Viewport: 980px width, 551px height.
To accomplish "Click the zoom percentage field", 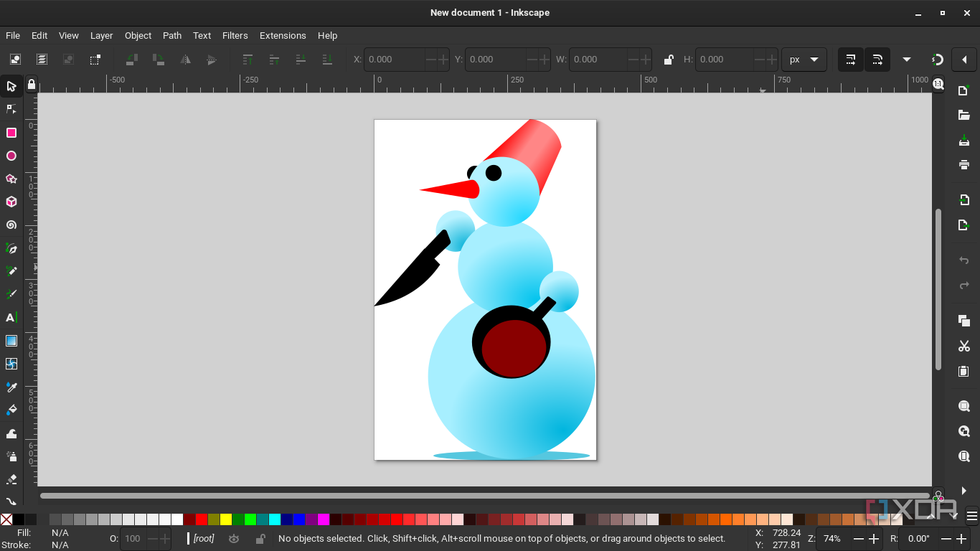I will click(834, 539).
